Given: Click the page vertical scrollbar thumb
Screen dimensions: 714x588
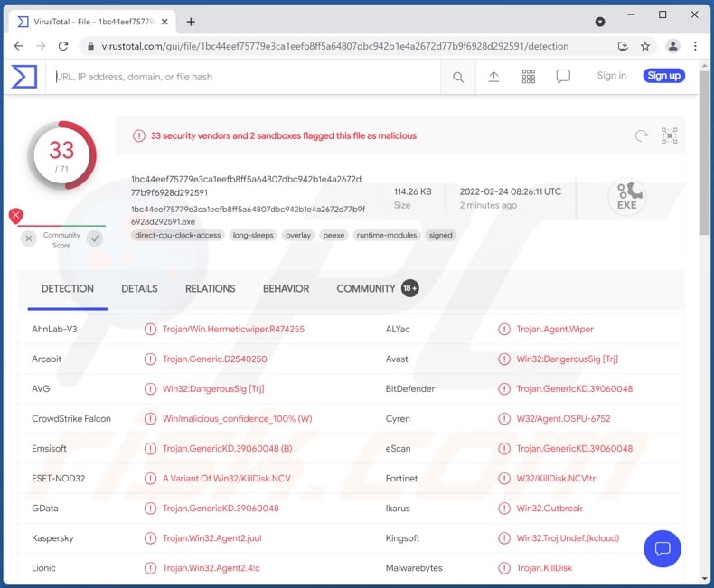Looking at the screenshot, I should click(x=704, y=153).
